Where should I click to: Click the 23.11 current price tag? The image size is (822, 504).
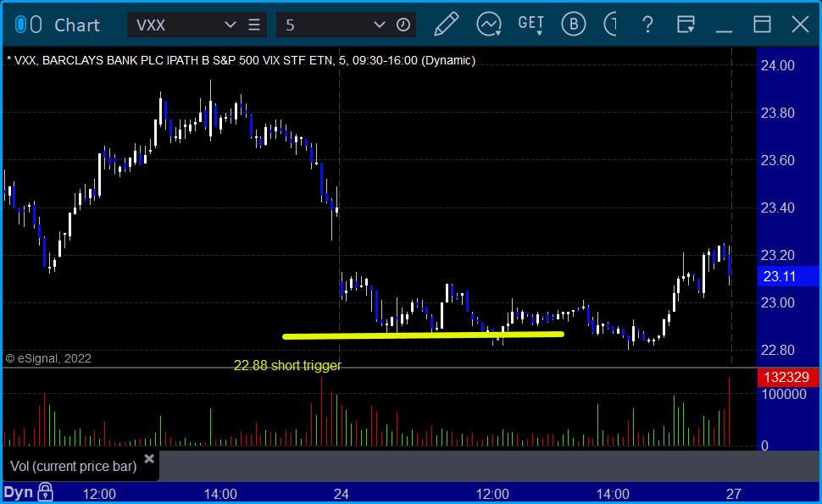(788, 276)
